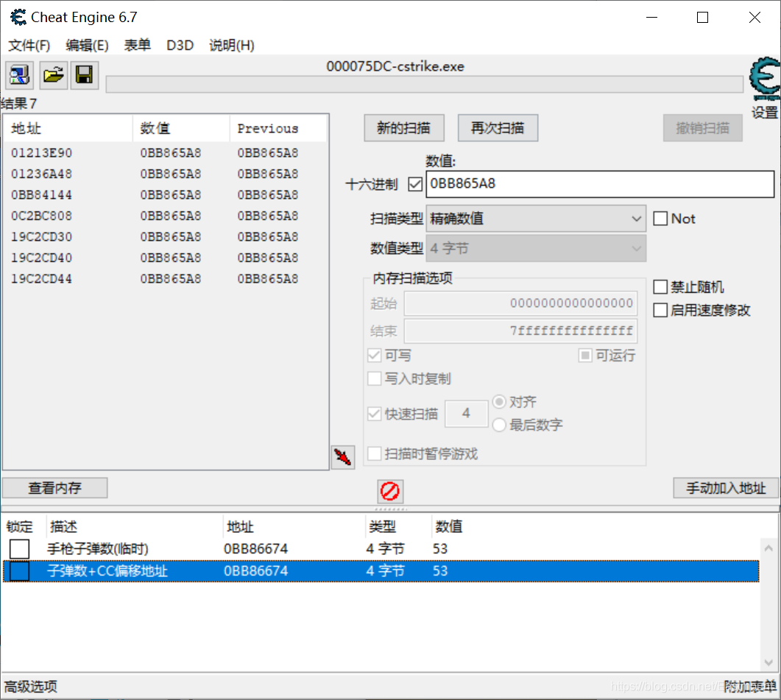
Task: Click the 结束 end address field
Action: [520, 330]
